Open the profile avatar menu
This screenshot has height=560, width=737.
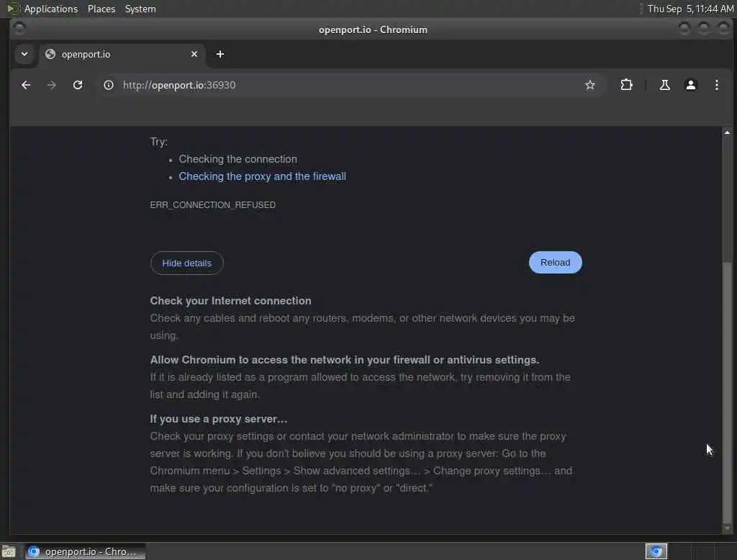pyautogui.click(x=690, y=85)
